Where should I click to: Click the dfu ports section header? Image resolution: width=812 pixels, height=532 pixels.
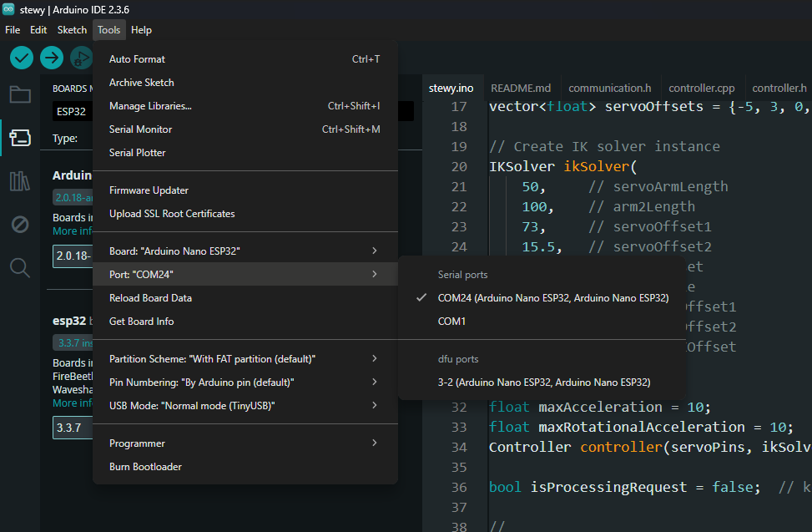[458, 359]
